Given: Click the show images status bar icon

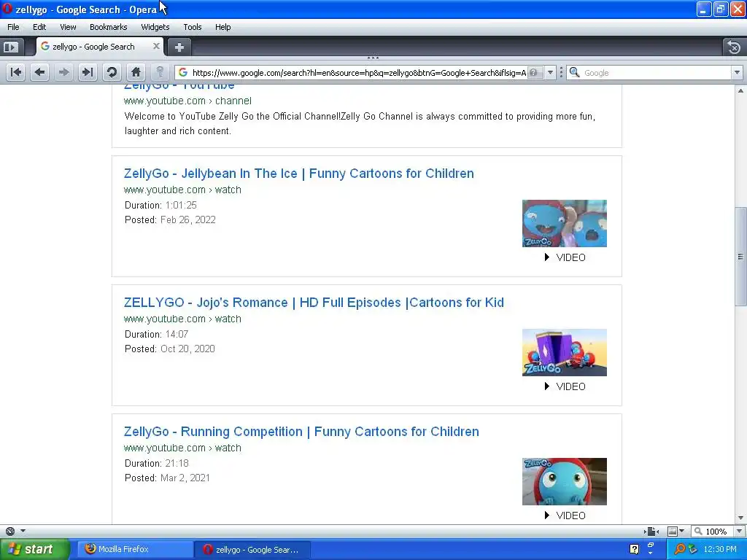Looking at the screenshot, I should pos(672,532).
